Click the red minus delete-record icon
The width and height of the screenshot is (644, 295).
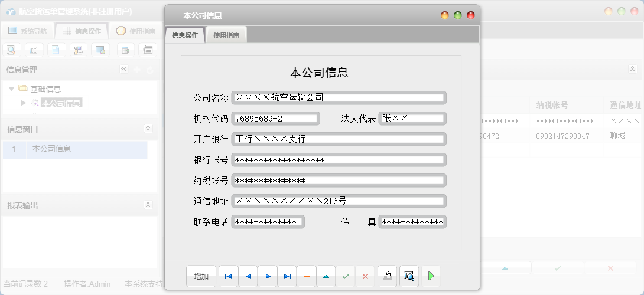[x=307, y=277]
